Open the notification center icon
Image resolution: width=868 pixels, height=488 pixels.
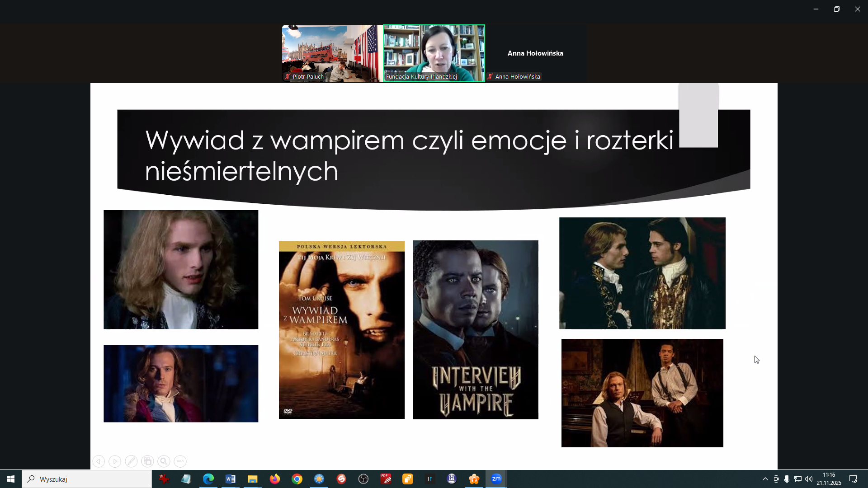853,479
